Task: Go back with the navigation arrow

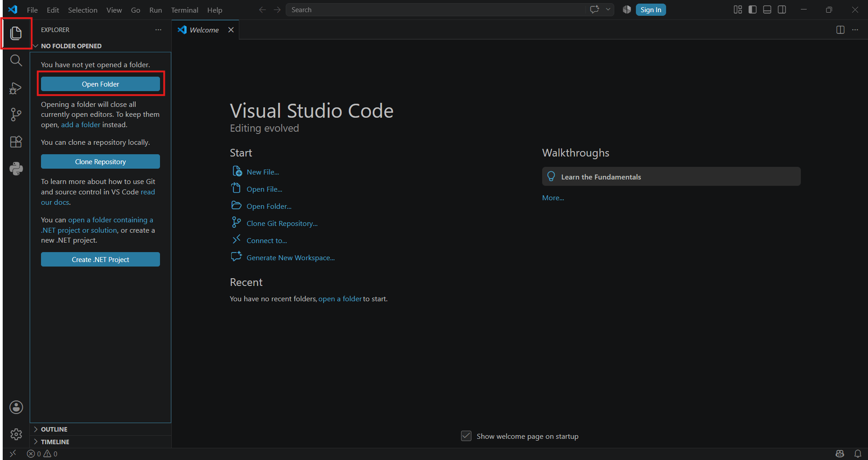Action: click(x=262, y=9)
